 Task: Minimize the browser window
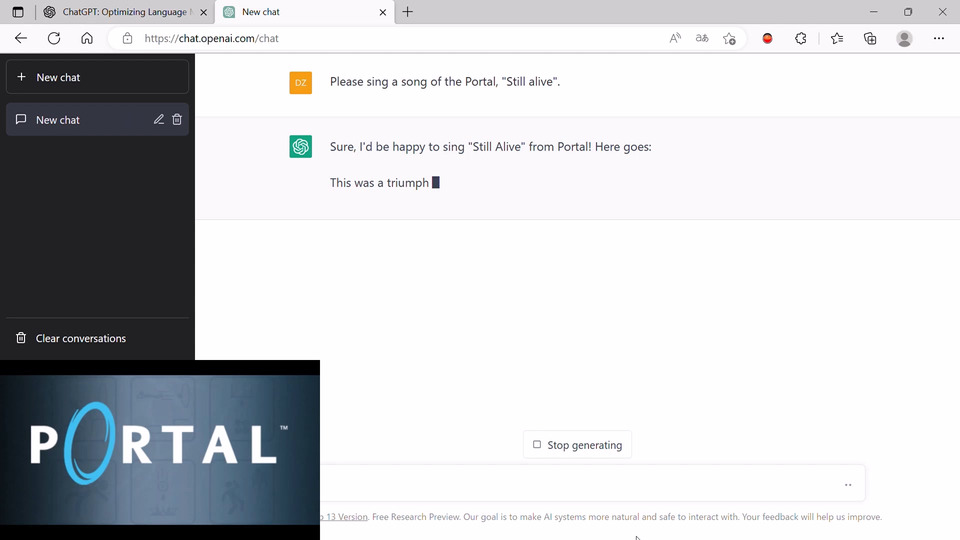point(874,12)
